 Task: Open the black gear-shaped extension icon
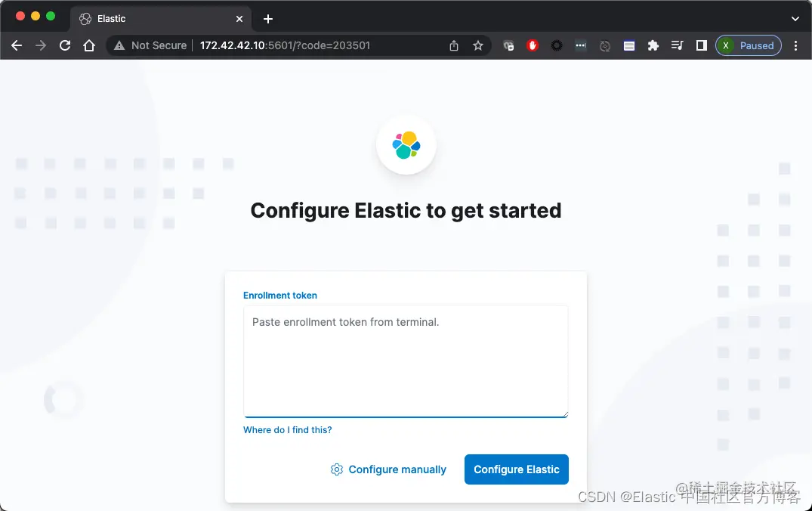click(x=557, y=45)
